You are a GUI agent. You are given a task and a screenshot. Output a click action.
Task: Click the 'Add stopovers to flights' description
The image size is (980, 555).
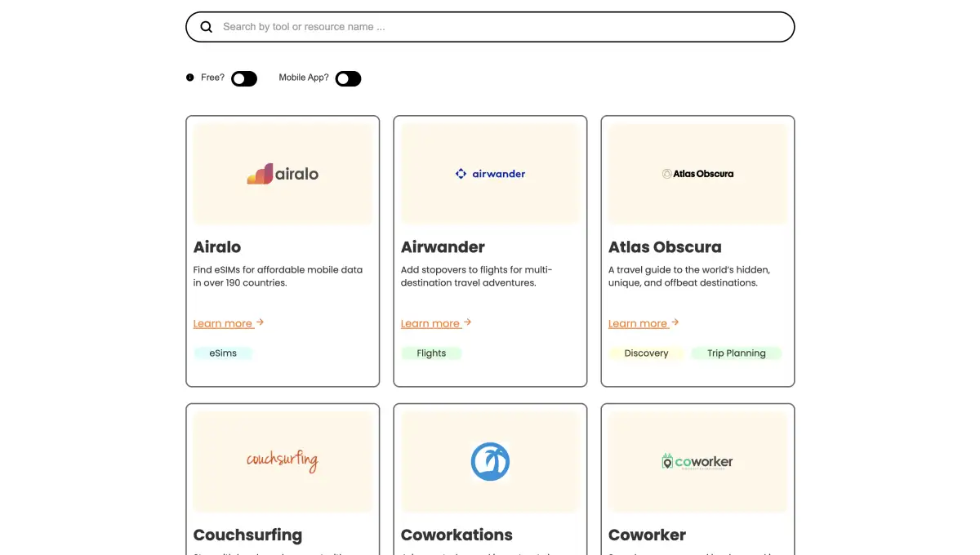[477, 276]
